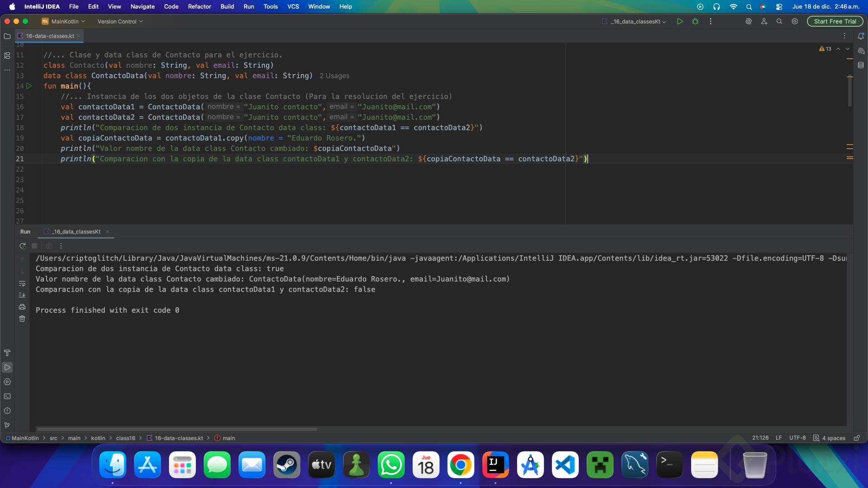Toggle scroll to end of console
868x488 pixels.
[22, 295]
